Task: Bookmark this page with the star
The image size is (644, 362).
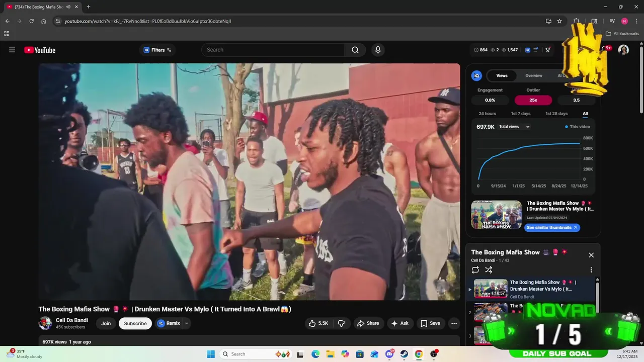Action: (559, 21)
